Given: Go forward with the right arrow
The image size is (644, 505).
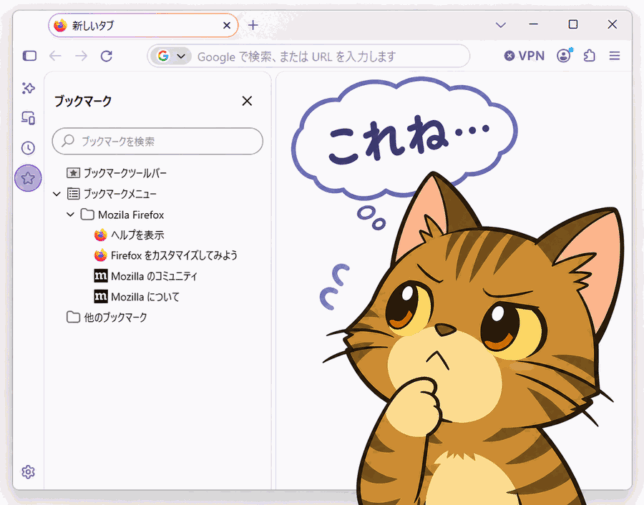Looking at the screenshot, I should click(81, 56).
